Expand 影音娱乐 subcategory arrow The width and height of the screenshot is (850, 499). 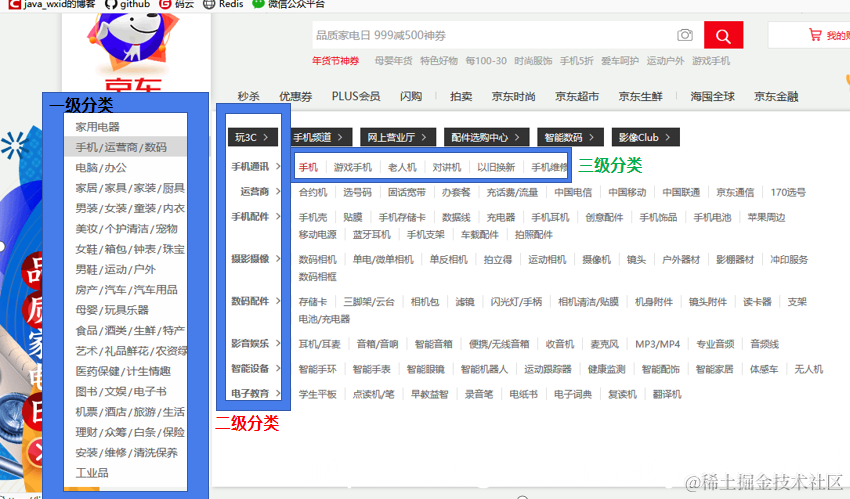(278, 343)
